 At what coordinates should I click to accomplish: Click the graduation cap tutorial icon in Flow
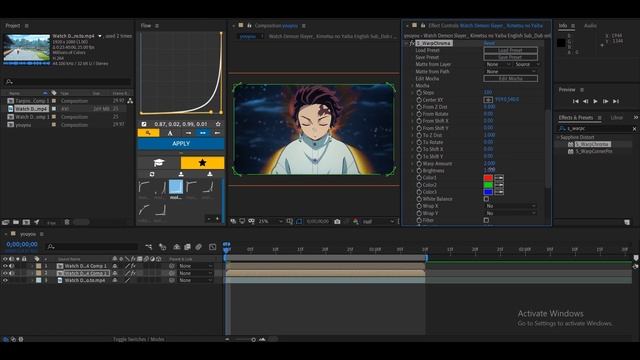point(159,163)
